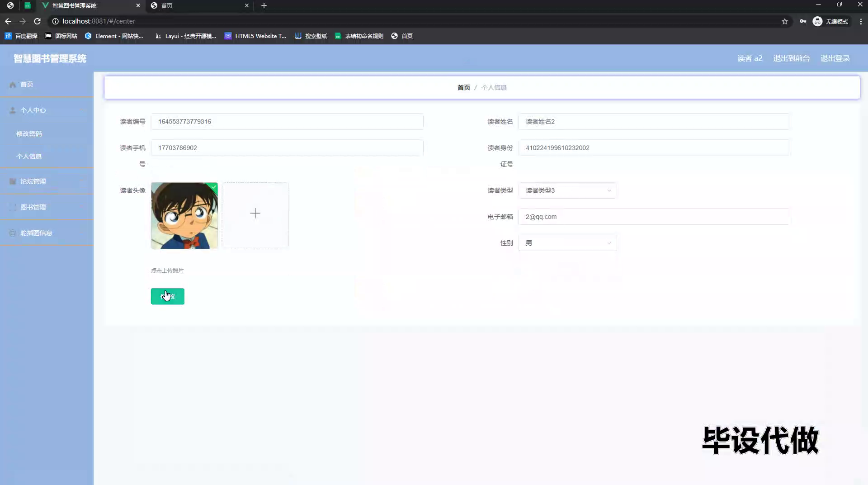Image resolution: width=868 pixels, height=485 pixels.
Task: Close the second 首页 browser tab
Action: [x=246, y=5]
